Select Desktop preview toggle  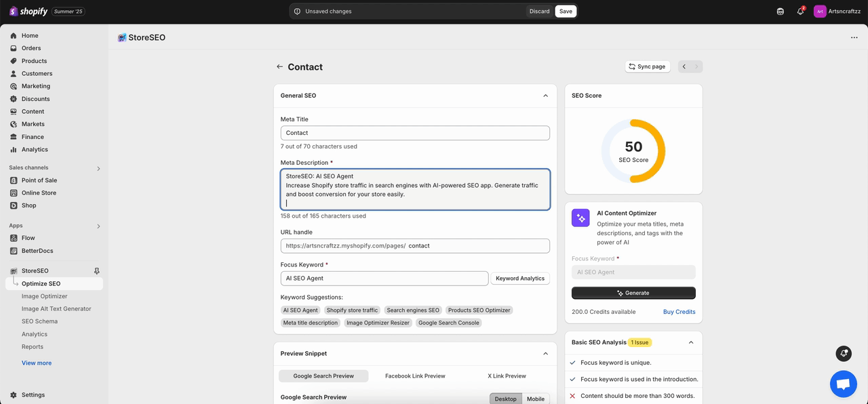506,399
